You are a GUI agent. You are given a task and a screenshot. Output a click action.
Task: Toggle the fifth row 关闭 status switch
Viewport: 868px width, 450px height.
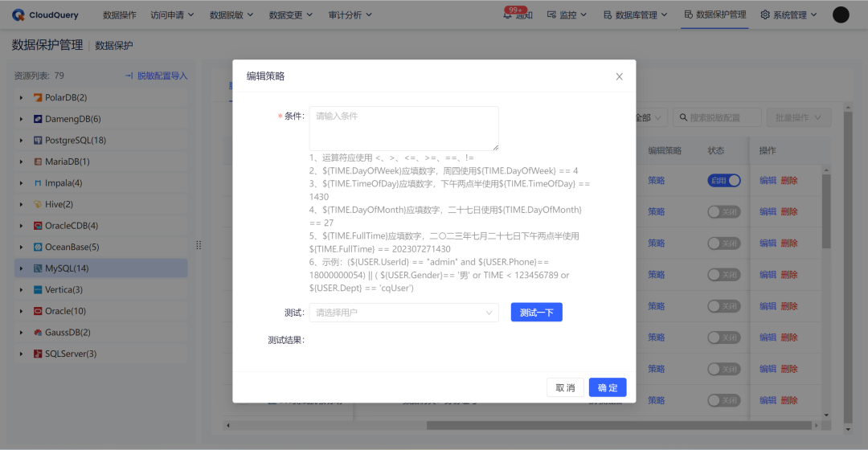tap(724, 306)
